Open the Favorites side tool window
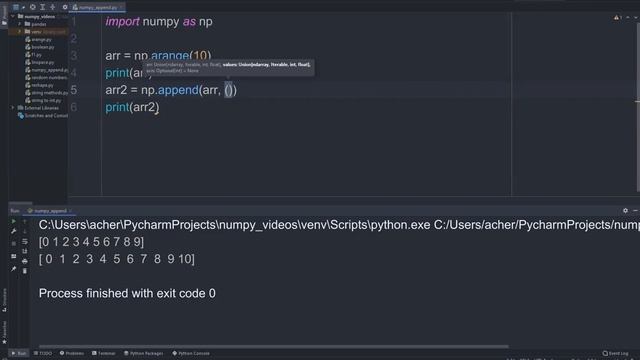Screen dimensions: 640x360 pos(4,332)
